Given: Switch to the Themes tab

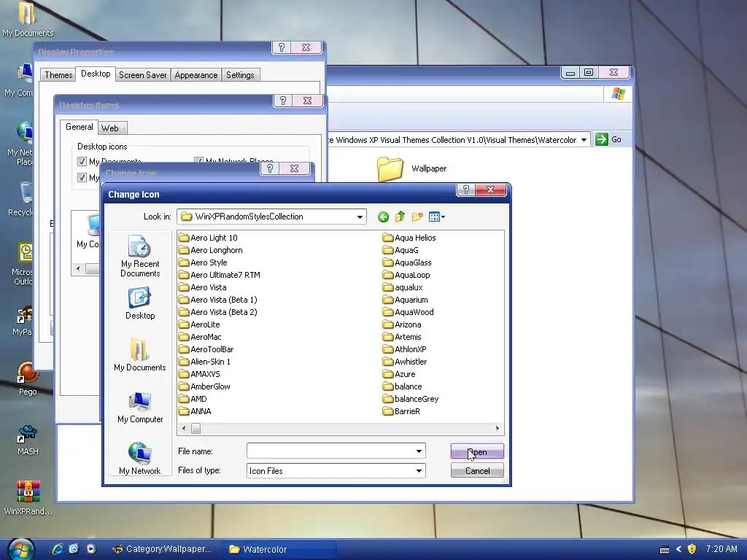Looking at the screenshot, I should tap(58, 75).
